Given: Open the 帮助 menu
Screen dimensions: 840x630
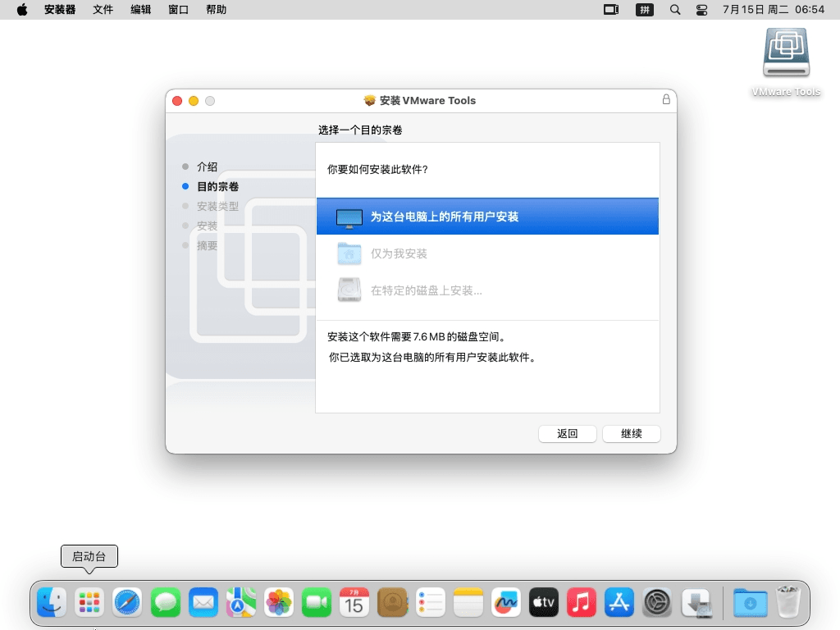Looking at the screenshot, I should [x=217, y=10].
